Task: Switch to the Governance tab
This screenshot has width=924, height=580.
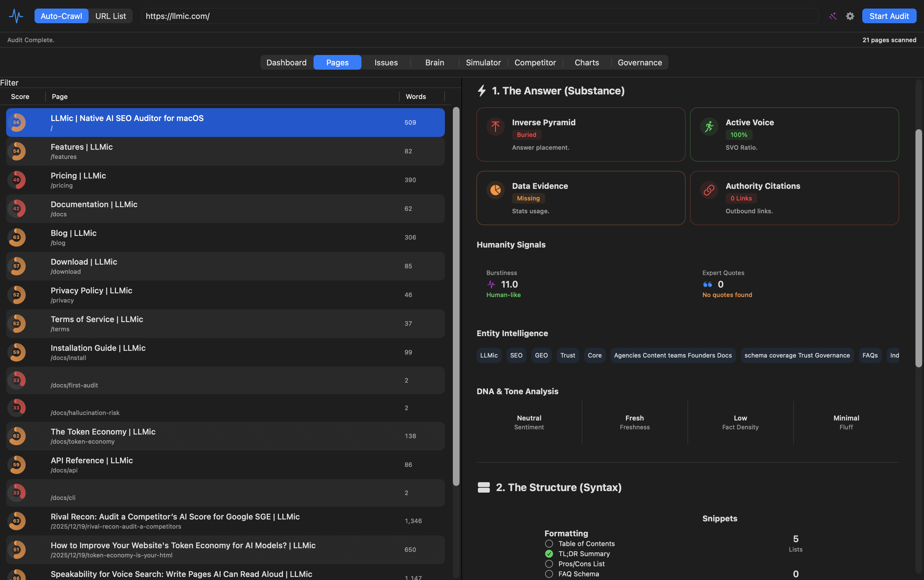Action: 640,63
